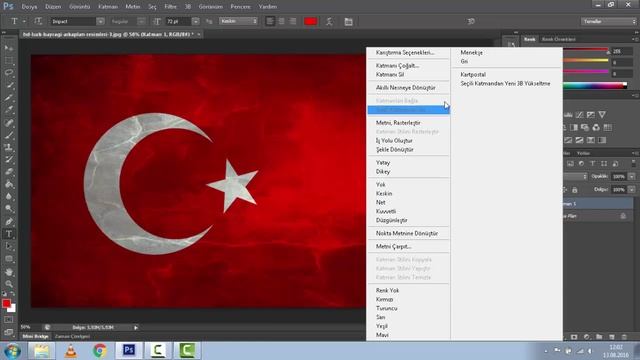Viewport: 640px width, 360px height.
Task: Toggle Quick Mask mode
Action: [9, 320]
